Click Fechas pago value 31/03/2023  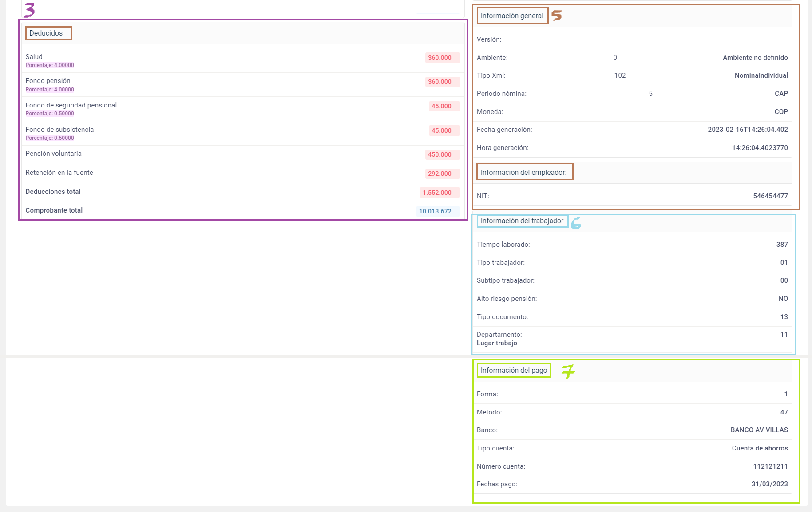coord(770,484)
